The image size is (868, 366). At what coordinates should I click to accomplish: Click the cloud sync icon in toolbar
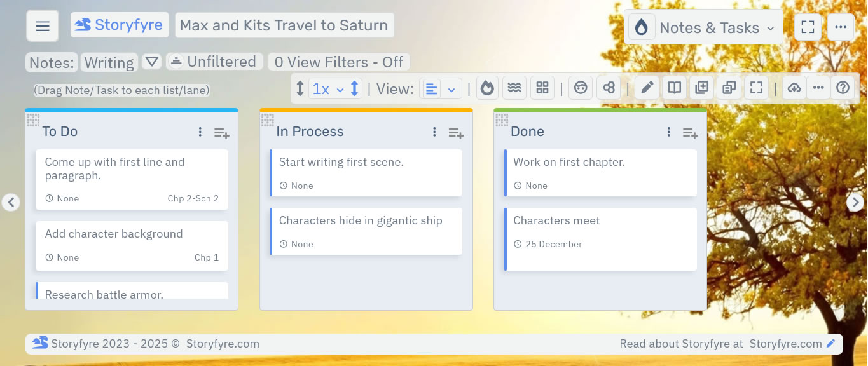coord(794,88)
